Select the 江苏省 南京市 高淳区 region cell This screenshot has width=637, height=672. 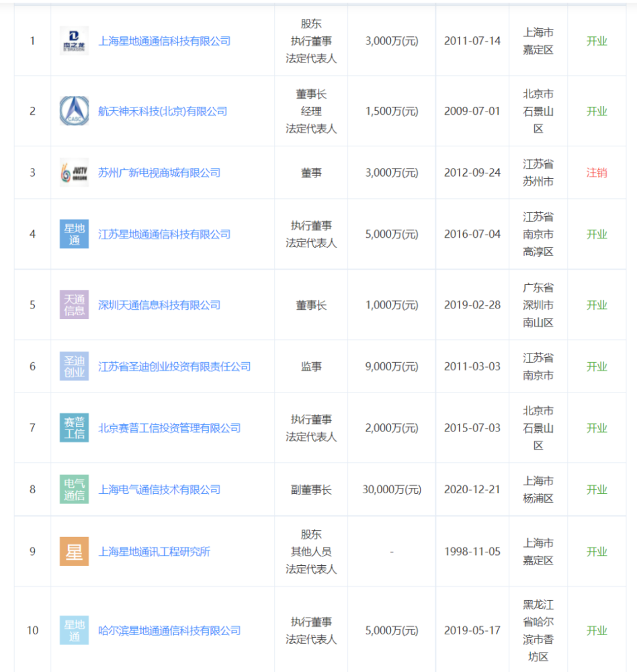pos(538,235)
